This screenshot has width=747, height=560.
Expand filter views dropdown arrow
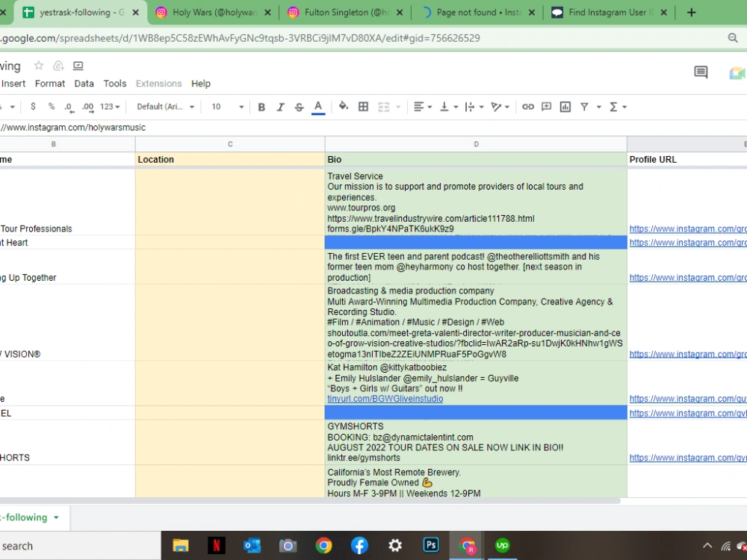pyautogui.click(x=599, y=107)
